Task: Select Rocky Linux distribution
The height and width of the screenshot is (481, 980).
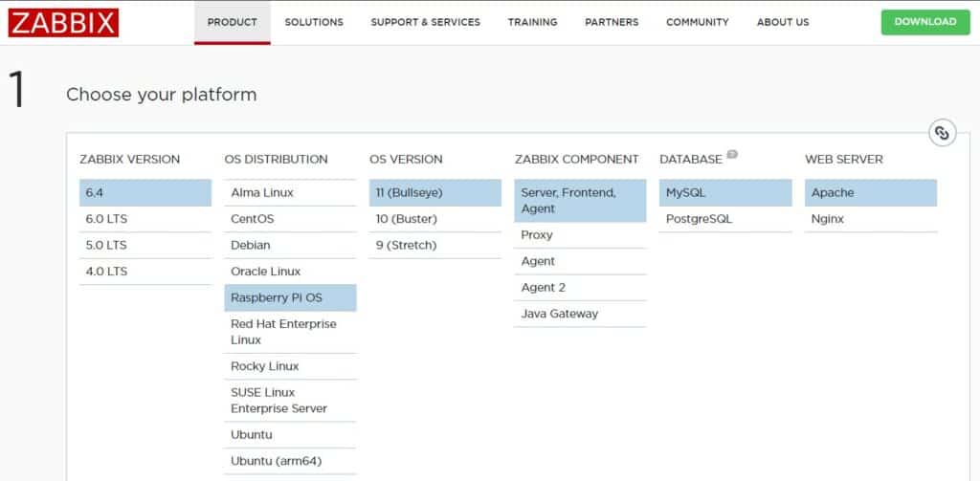Action: click(x=291, y=366)
